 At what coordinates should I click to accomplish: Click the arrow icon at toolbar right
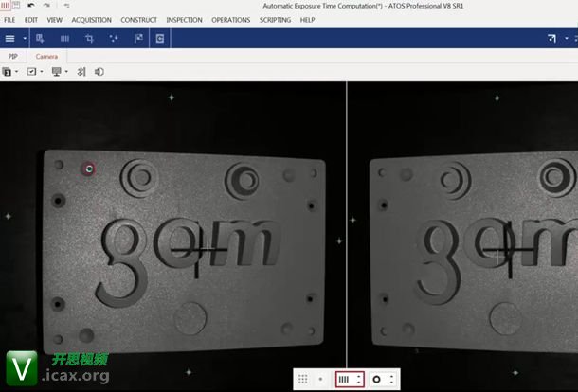click(x=551, y=38)
